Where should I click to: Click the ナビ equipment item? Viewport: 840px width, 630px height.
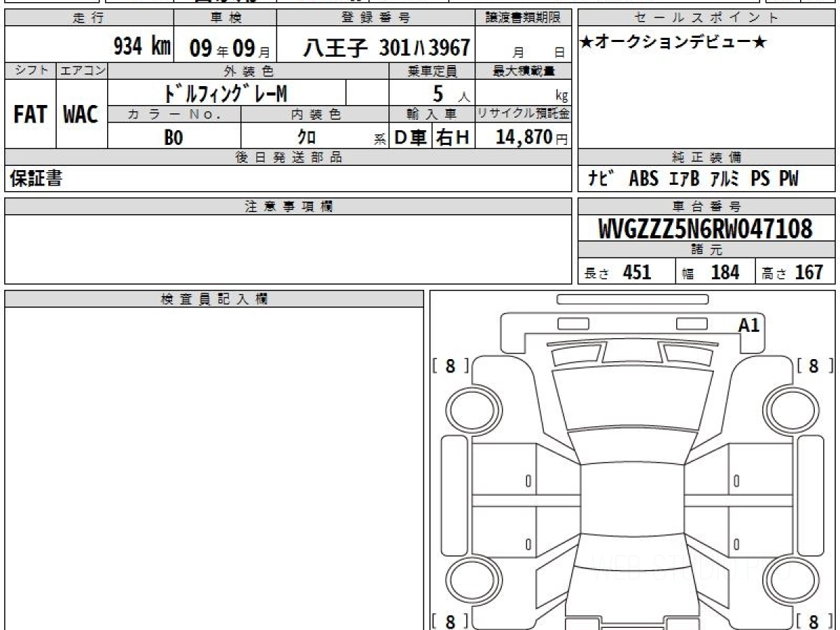(x=603, y=179)
